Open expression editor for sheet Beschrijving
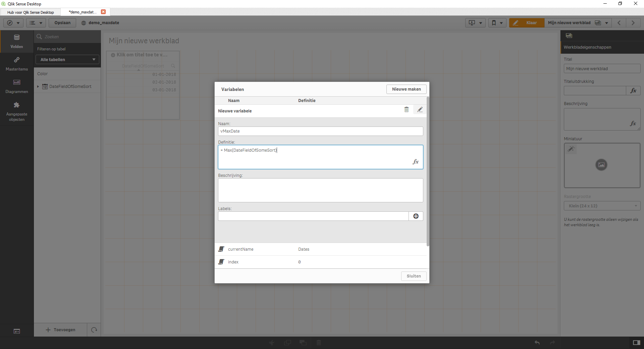The height and width of the screenshot is (349, 644). (633, 123)
